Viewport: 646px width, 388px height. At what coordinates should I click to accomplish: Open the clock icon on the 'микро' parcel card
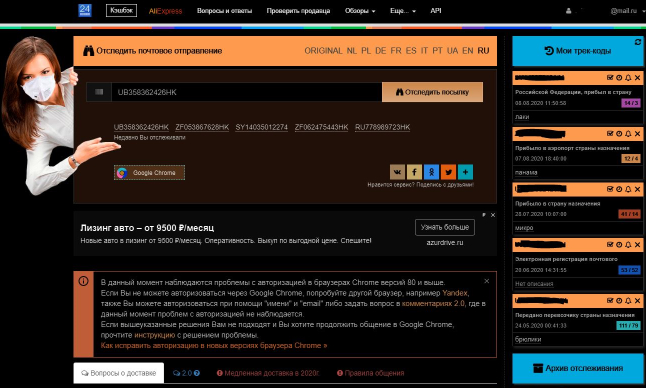coord(619,189)
